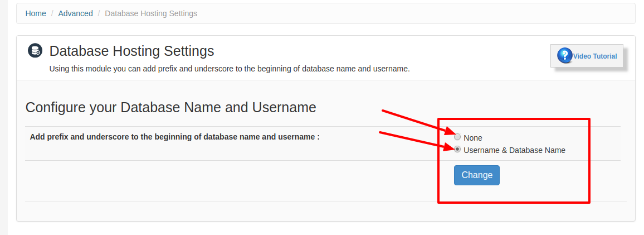This screenshot has width=644, height=235.
Task: Click the red arrow pointing to Username option
Action: pos(417,141)
